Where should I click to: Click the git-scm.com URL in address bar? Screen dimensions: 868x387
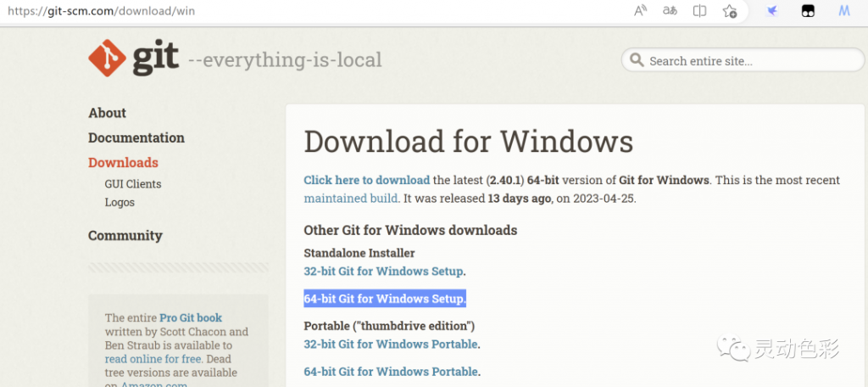pos(102,11)
